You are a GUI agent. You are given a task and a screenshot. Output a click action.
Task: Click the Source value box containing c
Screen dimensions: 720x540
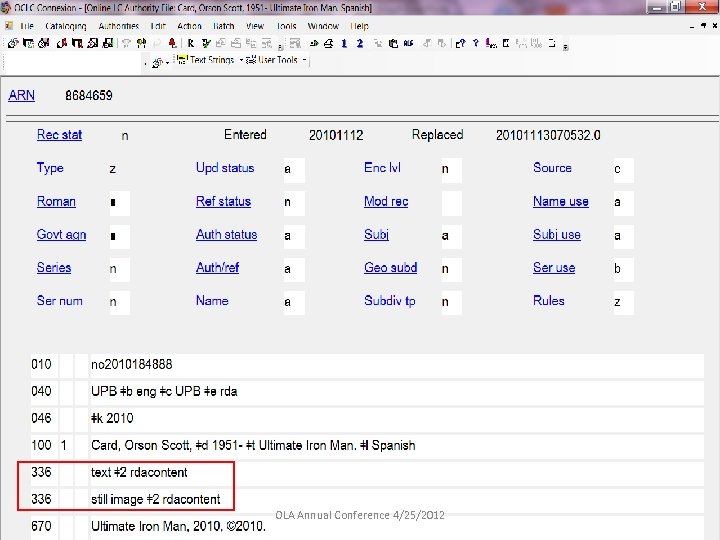[624, 169]
